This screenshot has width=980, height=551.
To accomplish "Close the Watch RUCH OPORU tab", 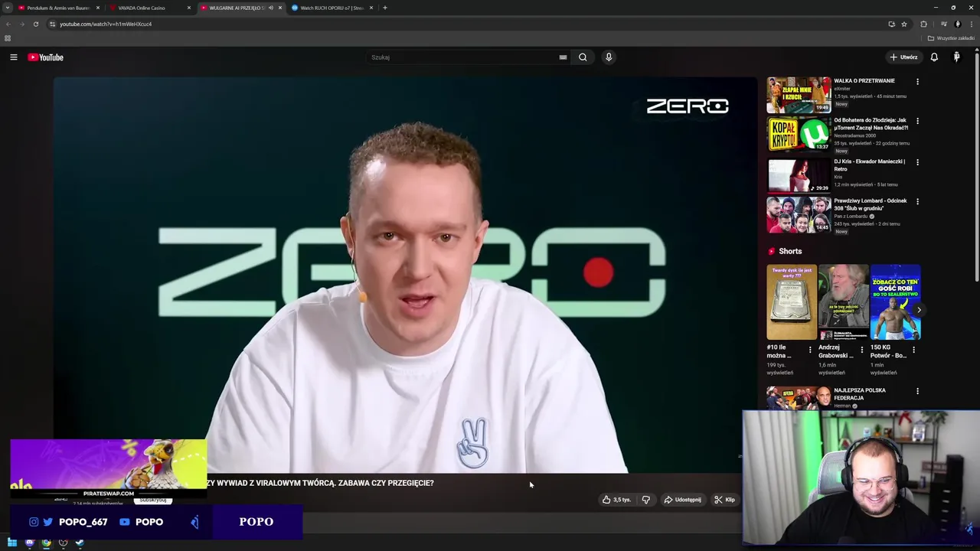I will 371,8.
